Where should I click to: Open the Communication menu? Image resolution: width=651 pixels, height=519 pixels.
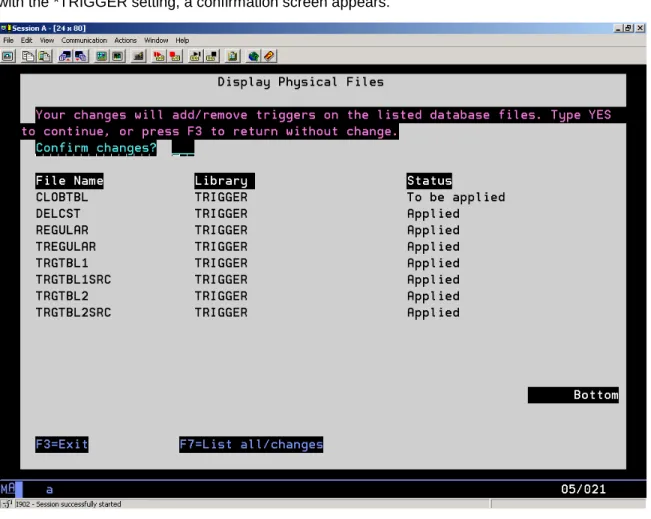coord(84,40)
